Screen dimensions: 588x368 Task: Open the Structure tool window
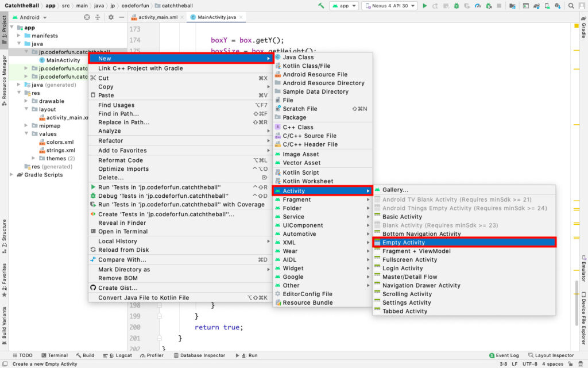click(x=4, y=236)
